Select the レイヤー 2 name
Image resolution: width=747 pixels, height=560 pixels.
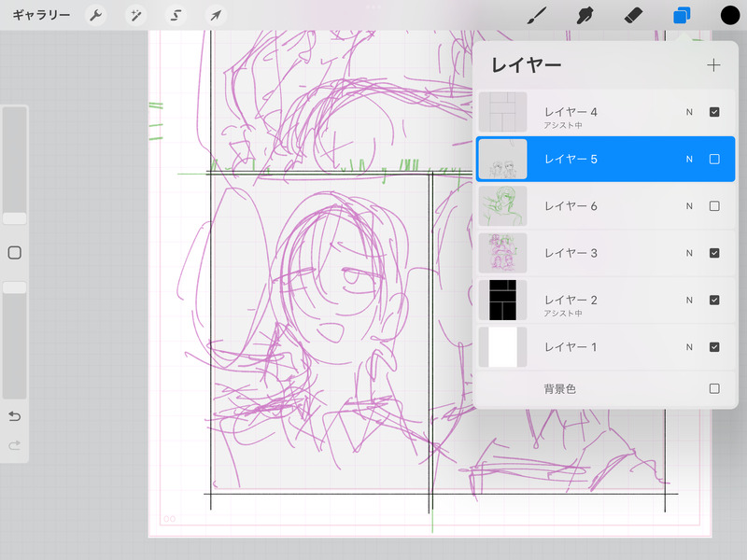(571, 300)
